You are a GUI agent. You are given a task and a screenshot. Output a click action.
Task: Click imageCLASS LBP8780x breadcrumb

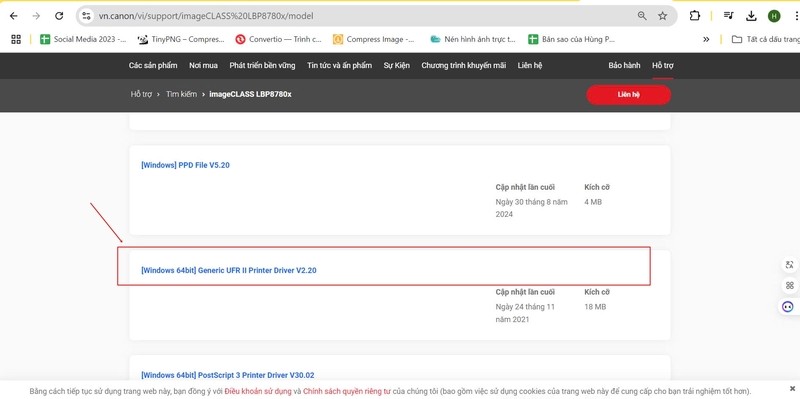251,94
